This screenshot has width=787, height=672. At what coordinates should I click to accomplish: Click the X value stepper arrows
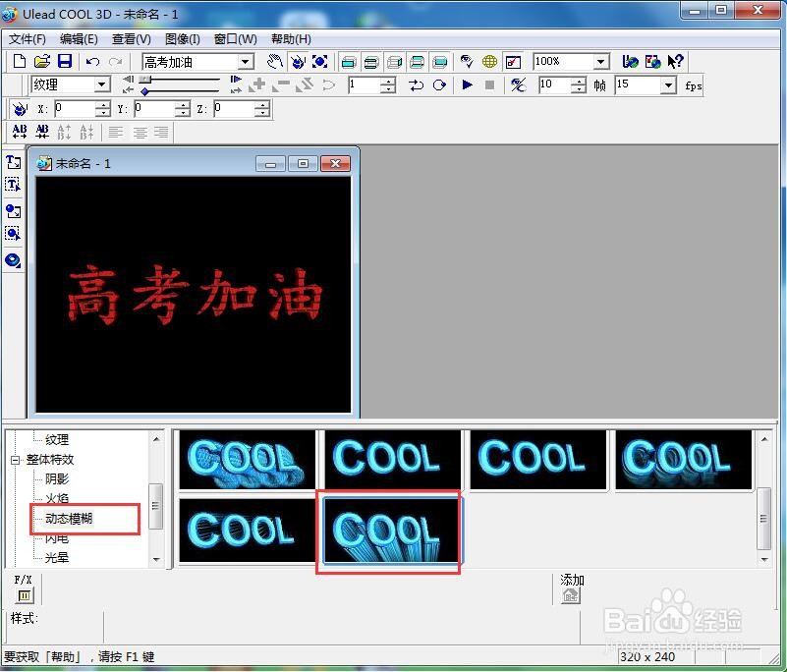pos(103,108)
